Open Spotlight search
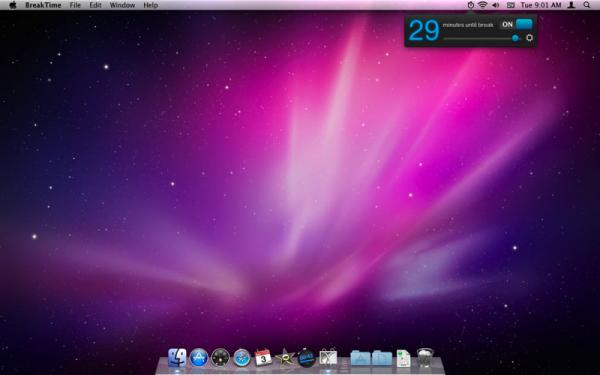This screenshot has height=375, width=600. (587, 5)
